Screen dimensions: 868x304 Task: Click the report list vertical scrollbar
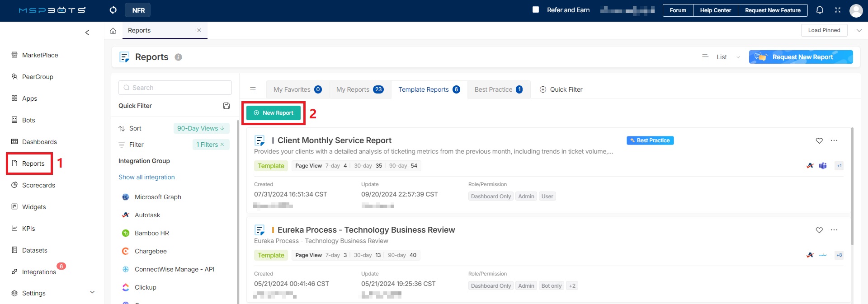coord(852,185)
